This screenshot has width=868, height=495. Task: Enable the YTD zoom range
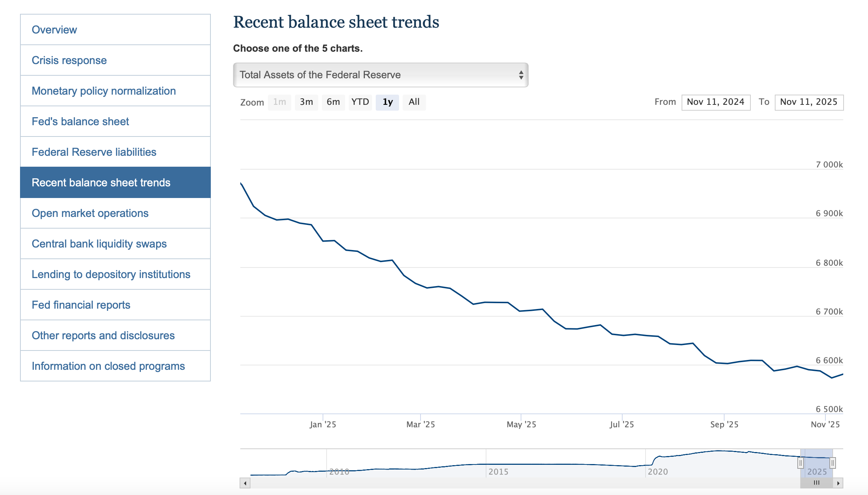pyautogui.click(x=360, y=102)
